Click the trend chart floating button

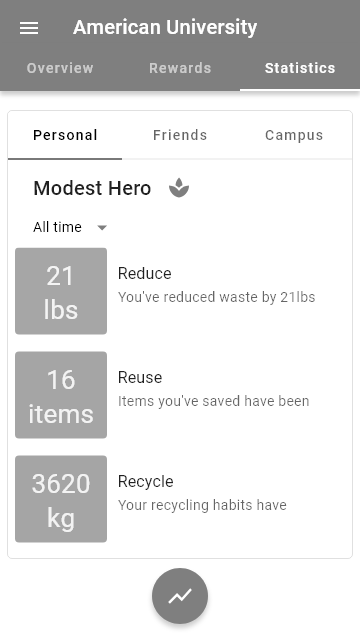pos(180,596)
